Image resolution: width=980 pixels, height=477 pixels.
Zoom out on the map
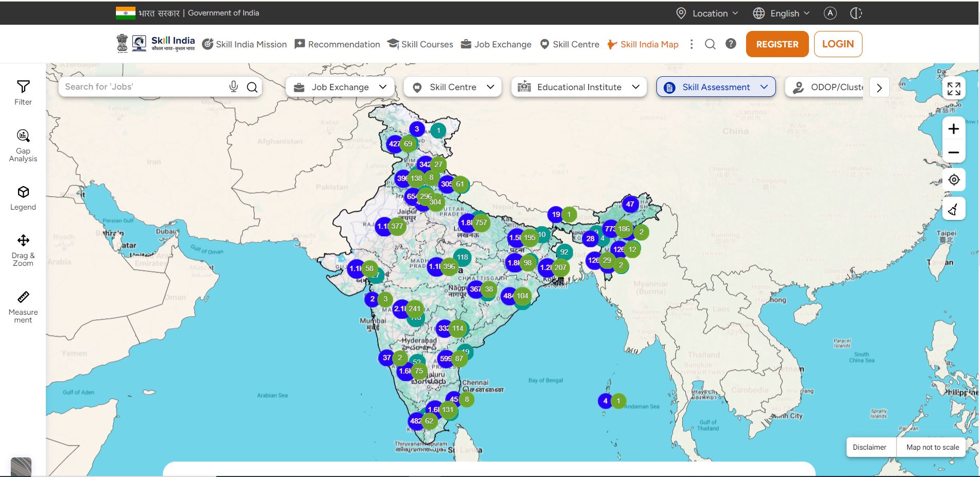(954, 152)
